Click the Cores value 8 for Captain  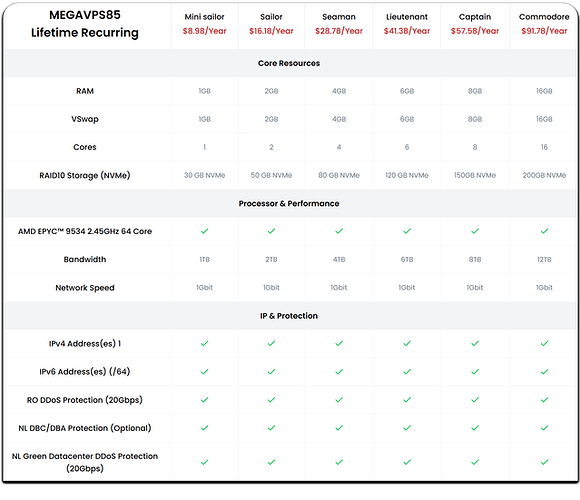coord(475,147)
